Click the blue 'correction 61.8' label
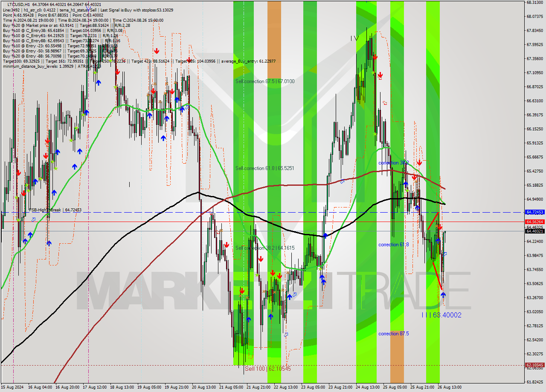Screen dimensions: 546x392 coord(393,245)
